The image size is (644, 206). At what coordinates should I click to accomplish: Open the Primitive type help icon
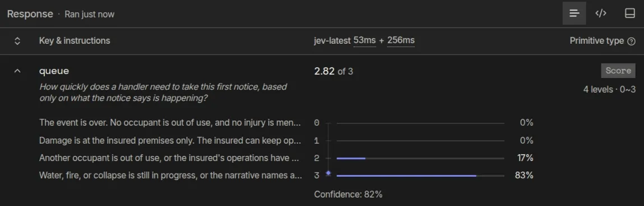click(632, 41)
